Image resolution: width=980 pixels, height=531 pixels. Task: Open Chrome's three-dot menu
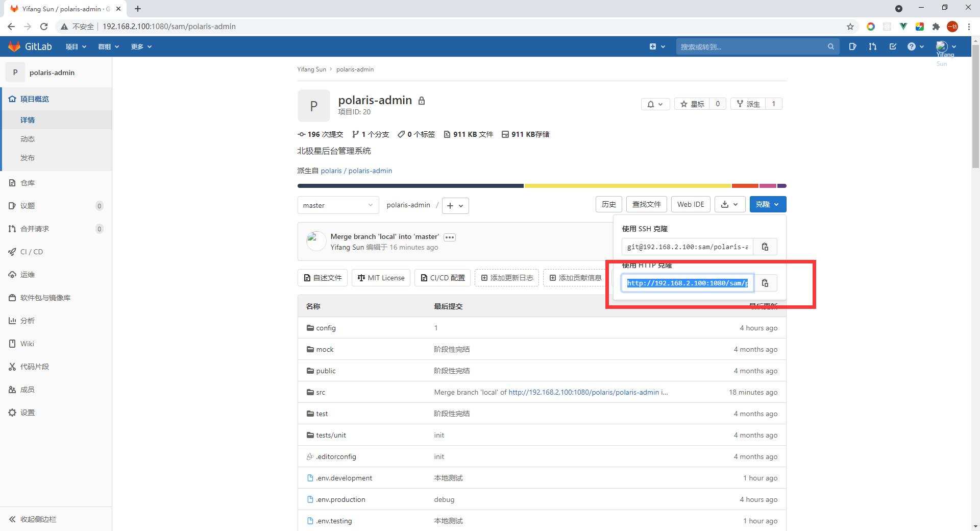969,27
